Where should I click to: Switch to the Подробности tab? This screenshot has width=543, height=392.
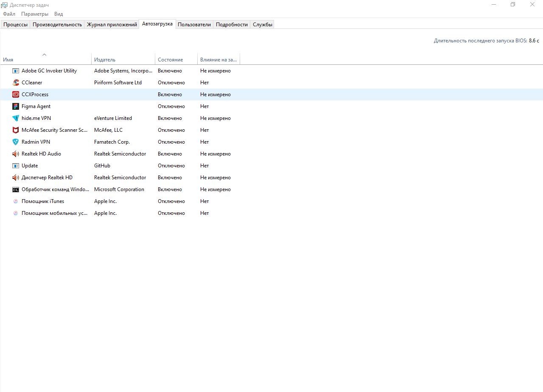(x=232, y=25)
